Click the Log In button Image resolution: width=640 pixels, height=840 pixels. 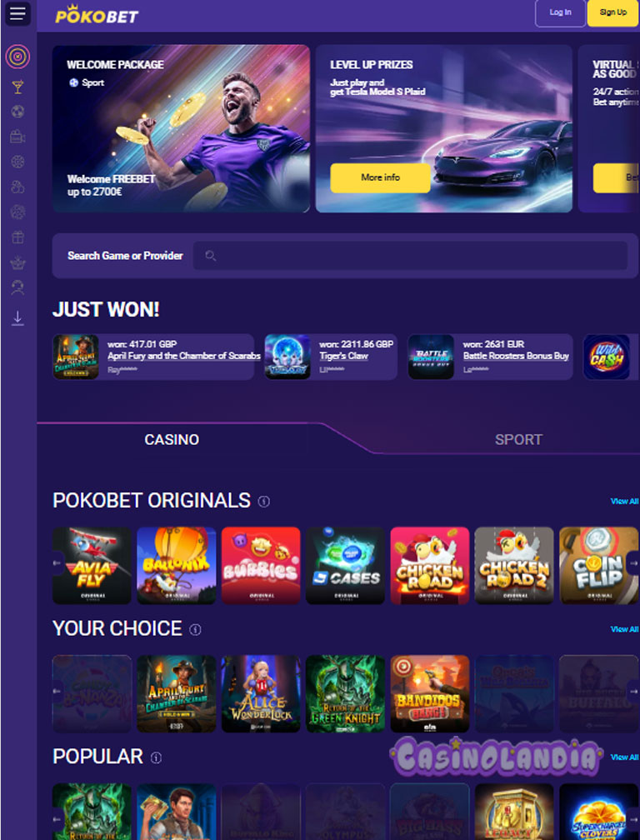click(x=560, y=12)
